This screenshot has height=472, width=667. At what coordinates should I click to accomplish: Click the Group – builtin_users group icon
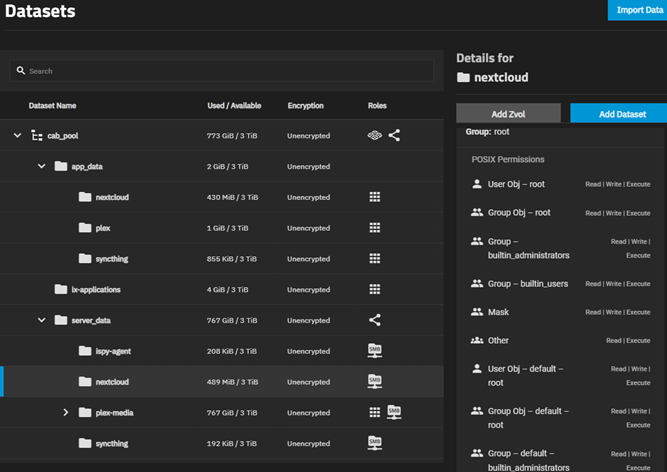[x=477, y=283]
